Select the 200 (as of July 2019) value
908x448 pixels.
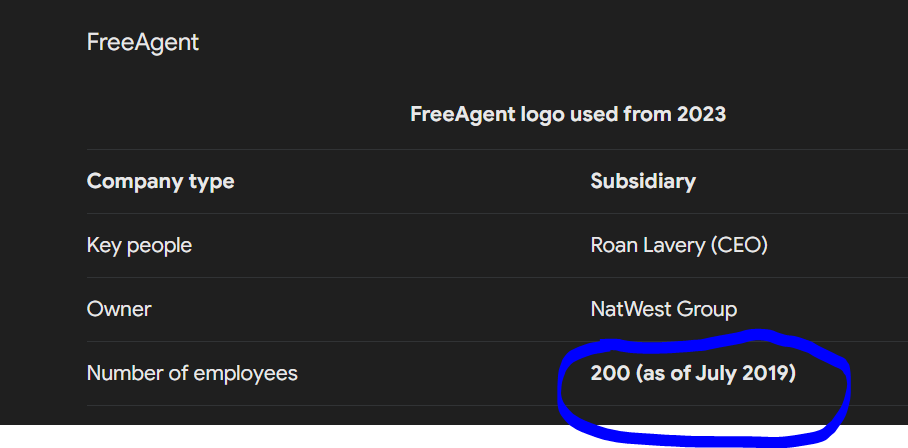693,373
